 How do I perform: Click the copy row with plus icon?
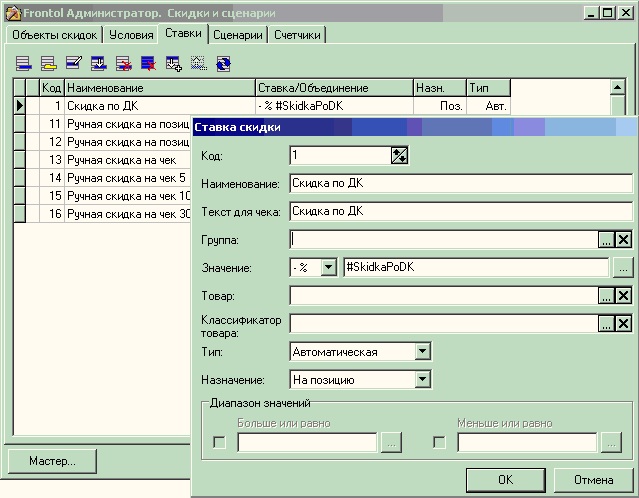click(x=174, y=64)
